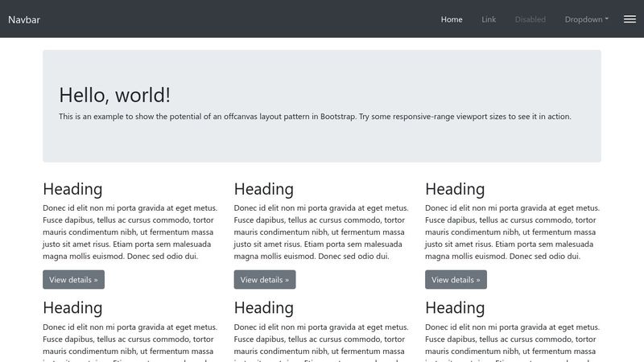Image resolution: width=644 pixels, height=362 pixels.
Task: Click View details under right Heading
Action: pos(456,279)
